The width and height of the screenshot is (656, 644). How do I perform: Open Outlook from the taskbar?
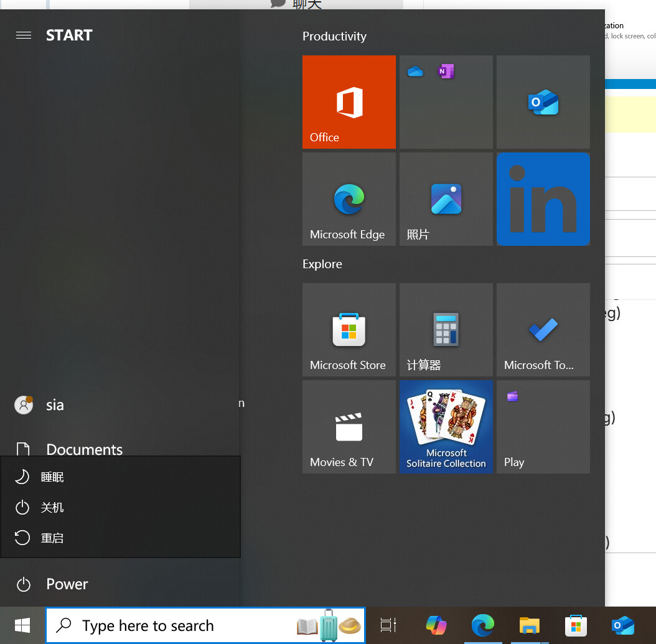coord(623,625)
